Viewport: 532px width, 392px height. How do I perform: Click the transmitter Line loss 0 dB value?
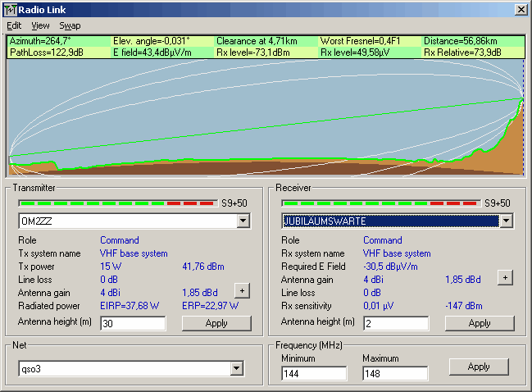(109, 280)
